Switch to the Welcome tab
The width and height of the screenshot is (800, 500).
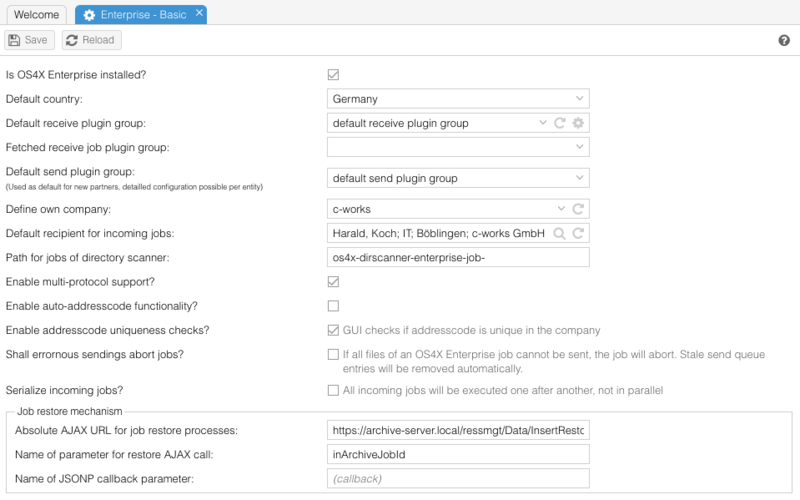(38, 15)
